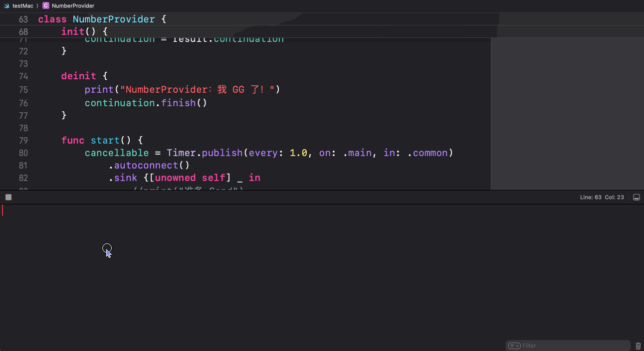Click the stop button in debug bar
644x351 pixels.
(8, 197)
